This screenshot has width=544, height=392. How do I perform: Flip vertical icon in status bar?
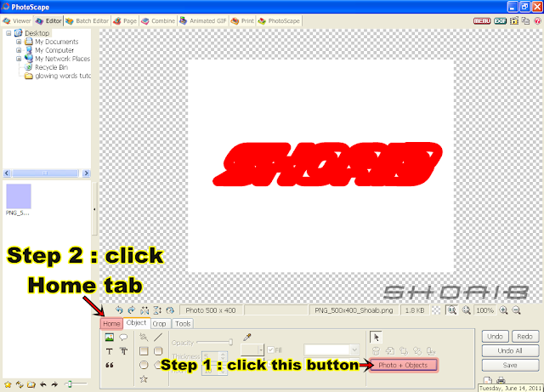pos(157,310)
